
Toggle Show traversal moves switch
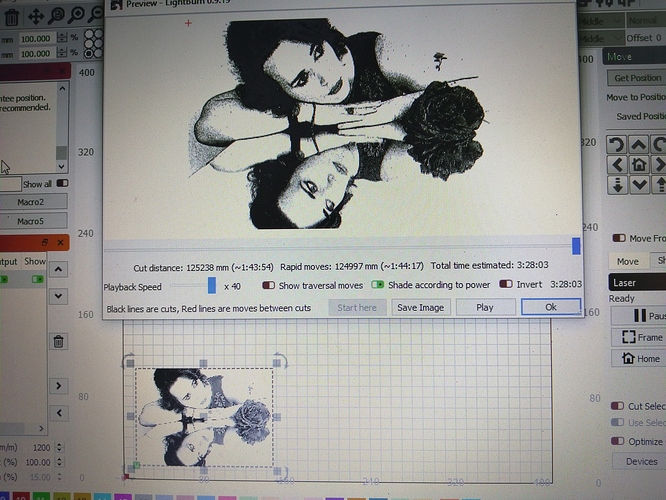[268, 285]
